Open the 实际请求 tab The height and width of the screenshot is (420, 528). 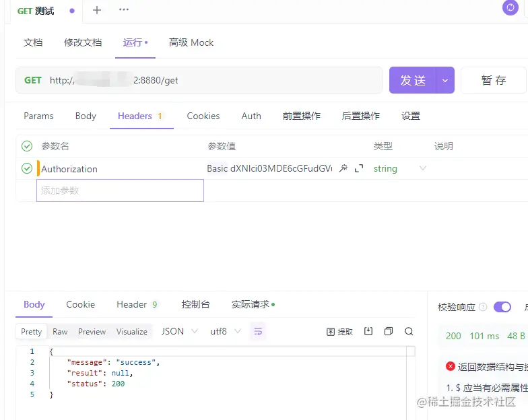(x=253, y=304)
